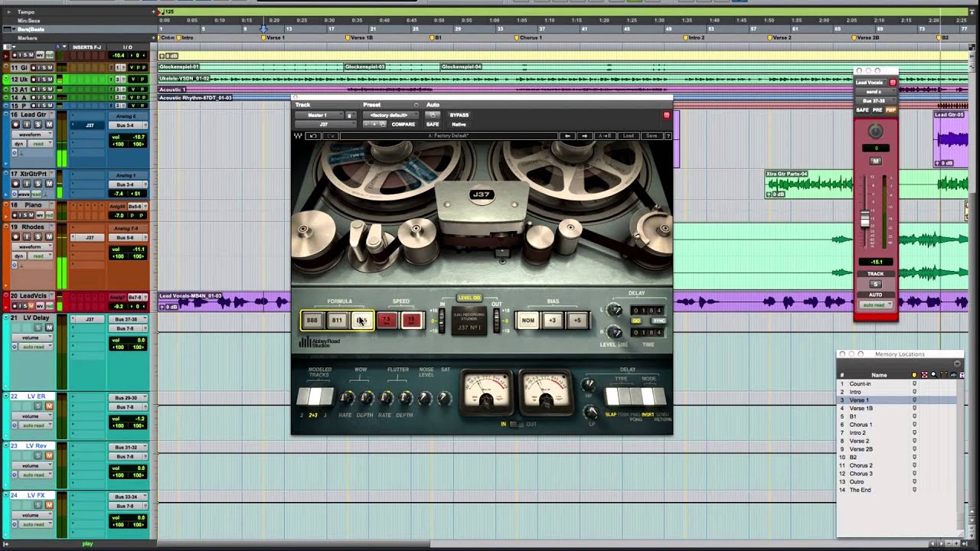Viewport: 980px width, 551px height.
Task: Select the 815 tape formula button
Action: click(x=361, y=321)
